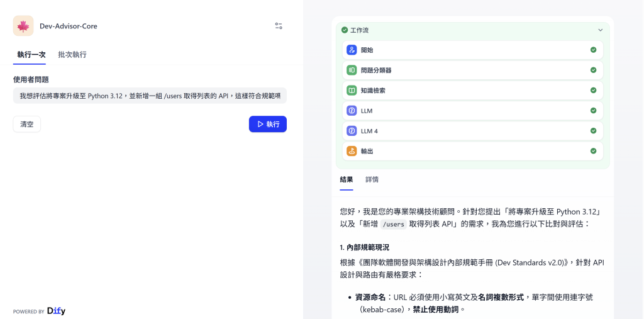The image size is (644, 319).
Task: Click the 使用者問題 field label
Action: click(31, 80)
